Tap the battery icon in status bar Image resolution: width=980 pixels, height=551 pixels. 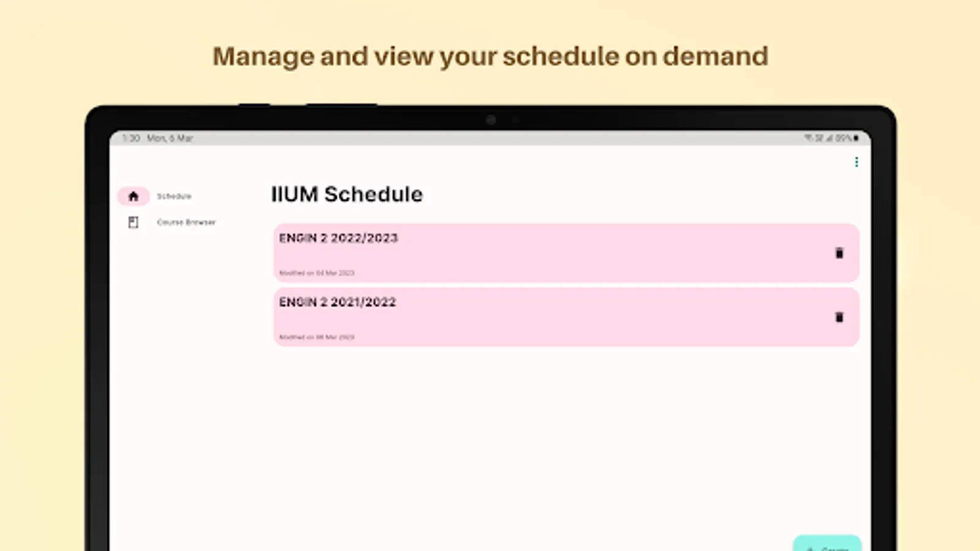(856, 138)
